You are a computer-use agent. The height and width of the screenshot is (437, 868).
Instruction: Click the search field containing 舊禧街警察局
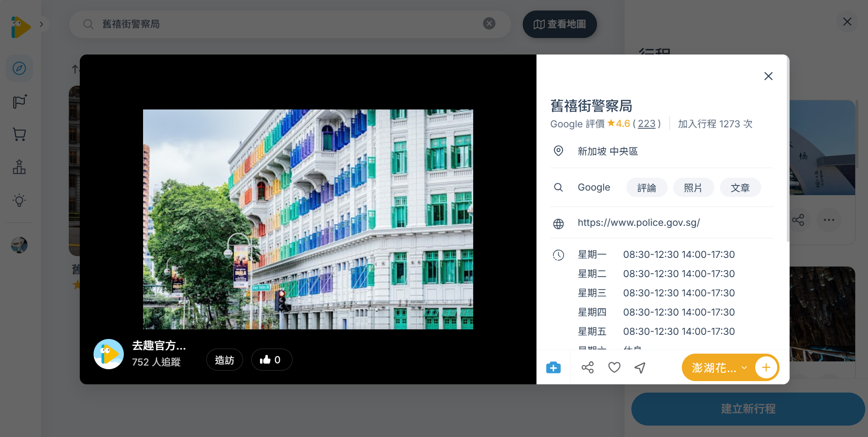[x=290, y=24]
